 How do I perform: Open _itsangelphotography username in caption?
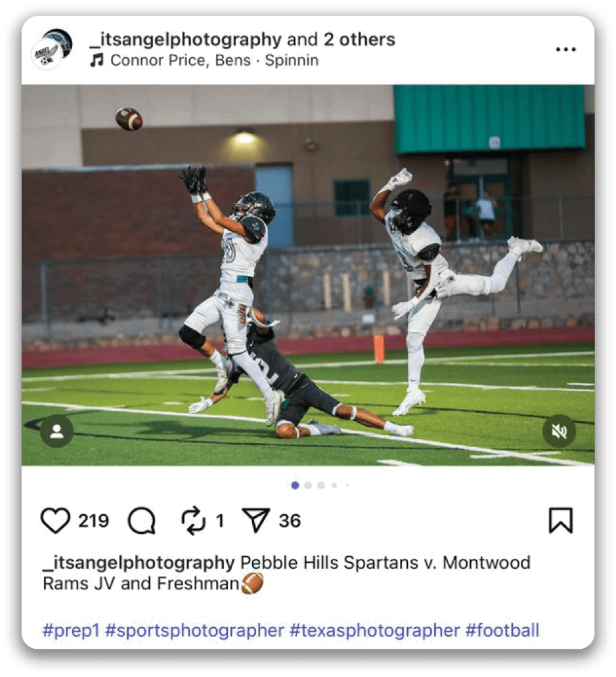tap(139, 563)
